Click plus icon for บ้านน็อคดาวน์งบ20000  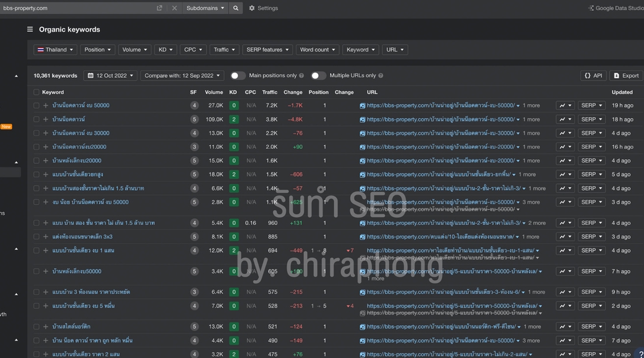click(x=46, y=146)
